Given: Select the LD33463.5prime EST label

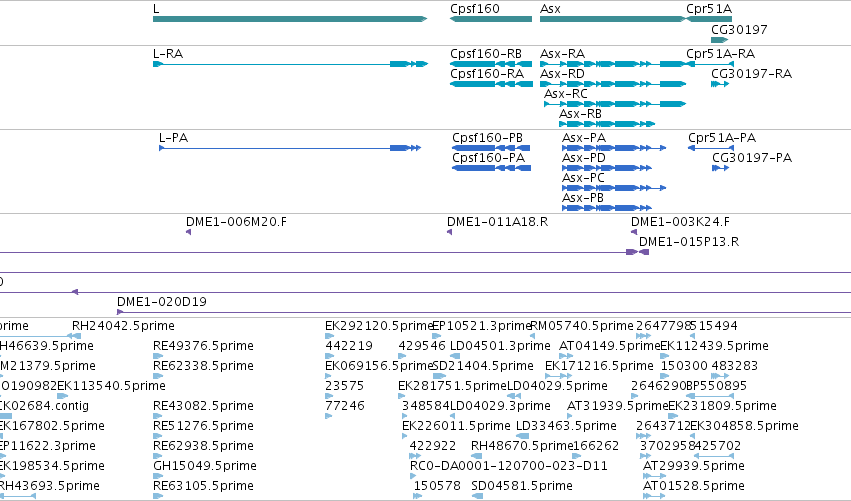Looking at the screenshot, I should (566, 426).
